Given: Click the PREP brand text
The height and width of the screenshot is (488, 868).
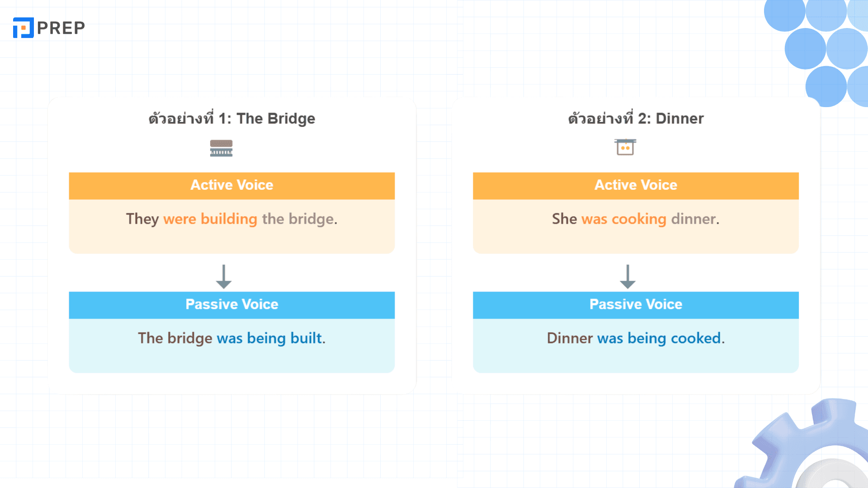Looking at the screenshot, I should (61, 28).
